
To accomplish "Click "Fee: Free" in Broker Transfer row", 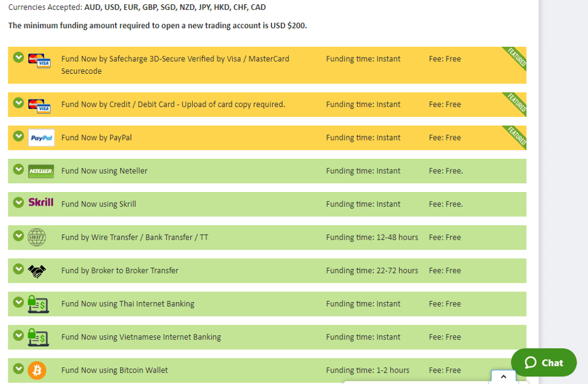I will [445, 270].
